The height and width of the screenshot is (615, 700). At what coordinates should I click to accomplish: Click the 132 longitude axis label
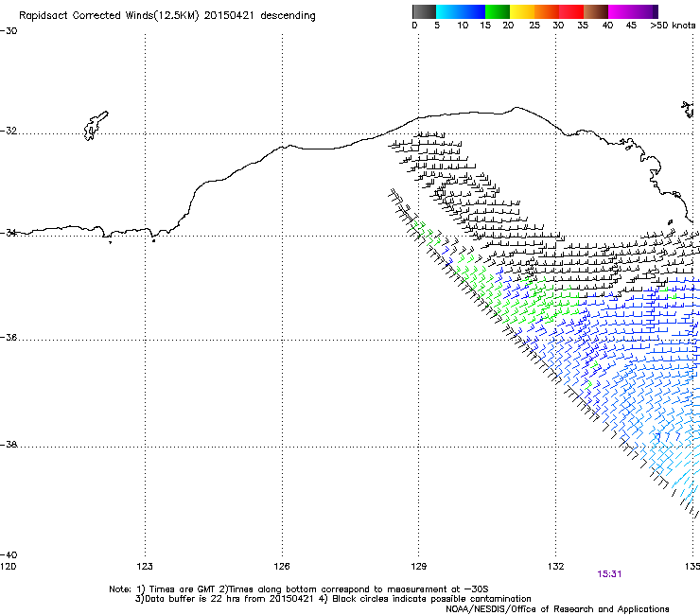(x=556, y=567)
